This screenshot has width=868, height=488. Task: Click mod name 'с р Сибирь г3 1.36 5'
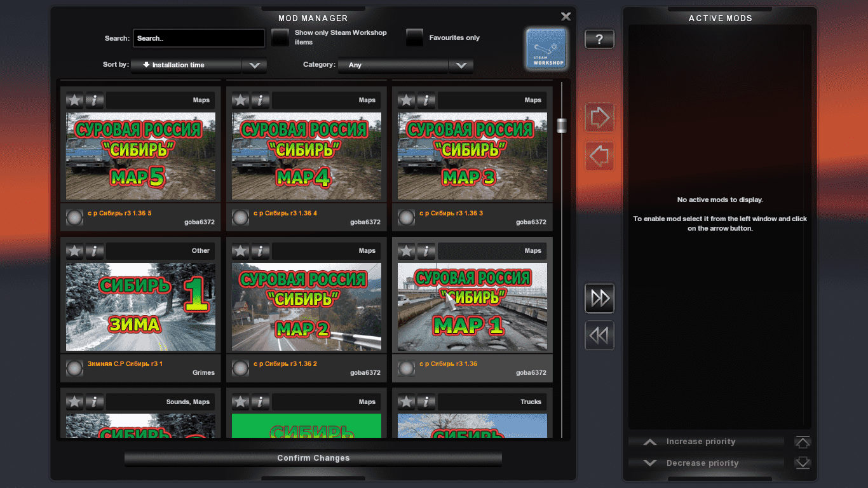coord(119,213)
